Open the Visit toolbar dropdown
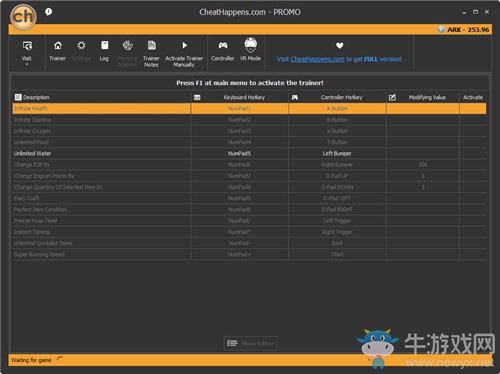The image size is (500, 374). click(x=27, y=52)
